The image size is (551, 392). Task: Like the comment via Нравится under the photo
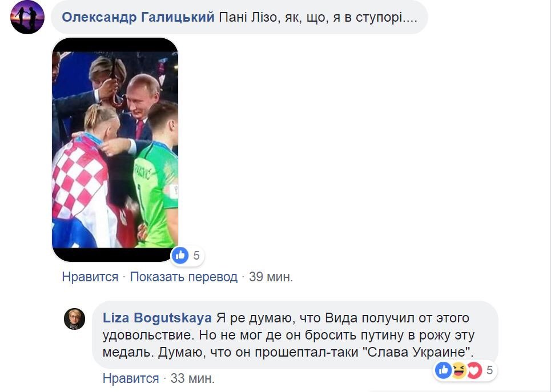click(90, 277)
